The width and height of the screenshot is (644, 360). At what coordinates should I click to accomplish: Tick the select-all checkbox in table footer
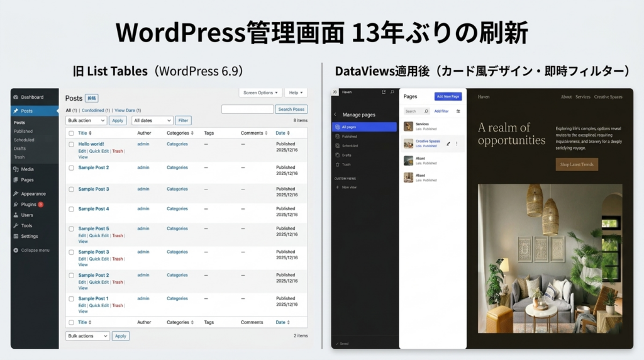(x=71, y=323)
